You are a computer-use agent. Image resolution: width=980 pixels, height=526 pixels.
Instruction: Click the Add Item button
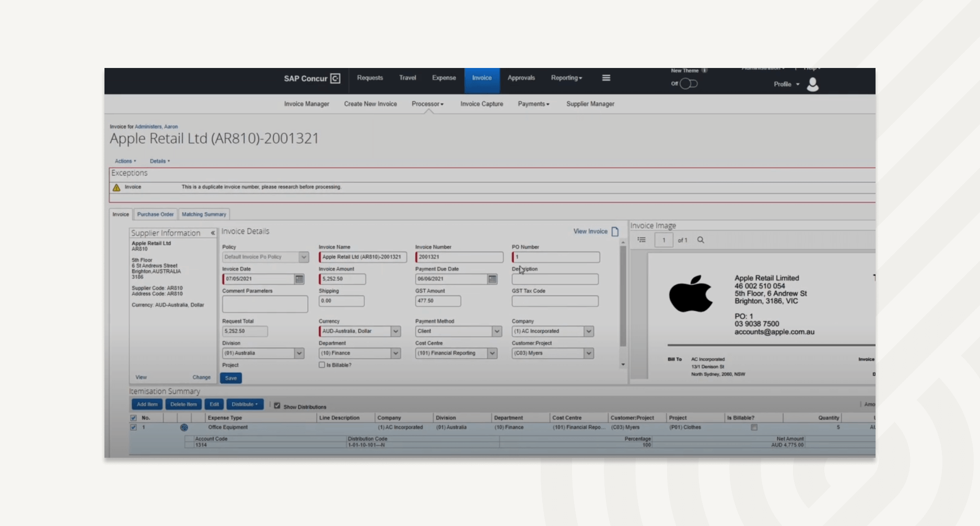coord(147,404)
